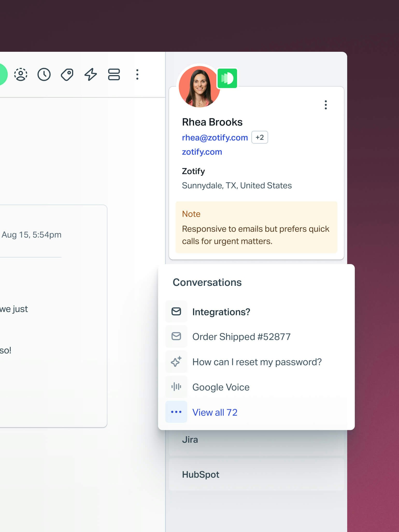Click the sparkle AI icon beside password question
The height and width of the screenshot is (532, 399).
(176, 362)
